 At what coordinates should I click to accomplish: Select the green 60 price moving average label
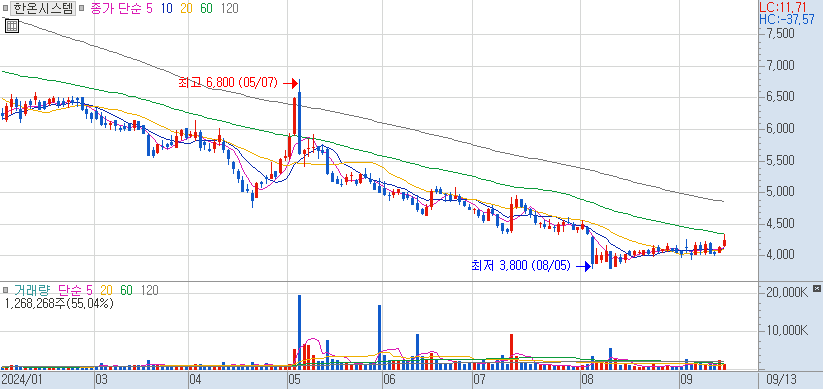coord(206,9)
